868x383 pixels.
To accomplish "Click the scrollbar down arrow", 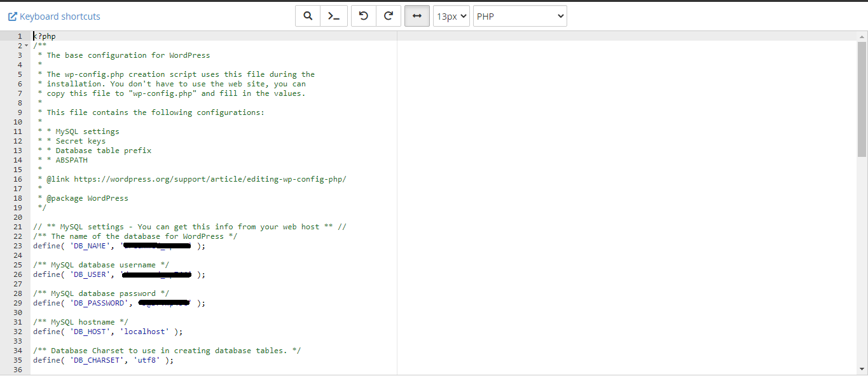I will (862, 369).
